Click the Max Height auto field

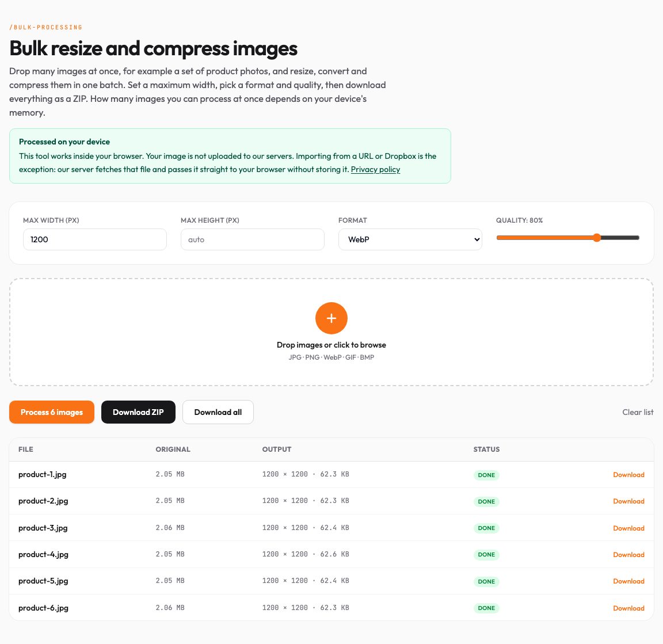click(253, 239)
